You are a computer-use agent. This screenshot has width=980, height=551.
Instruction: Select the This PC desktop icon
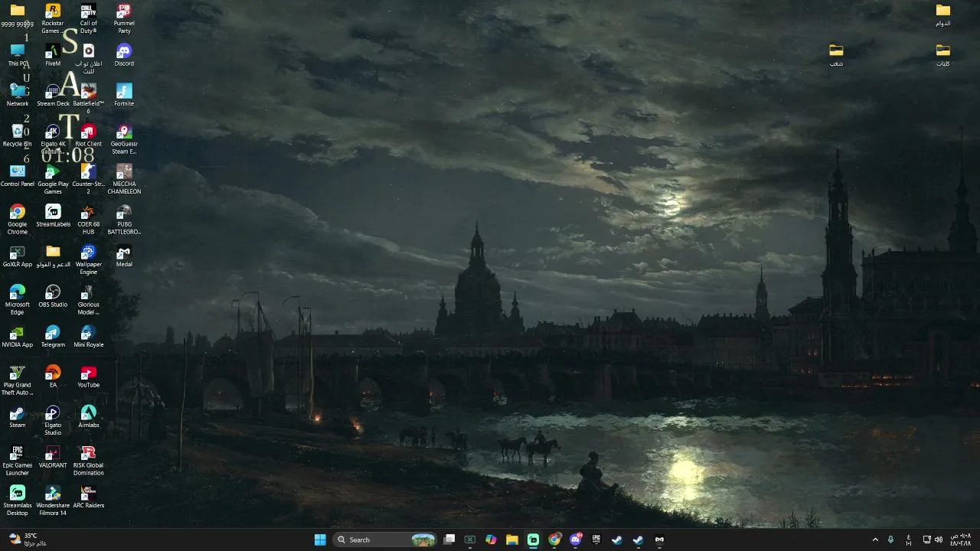pyautogui.click(x=18, y=55)
